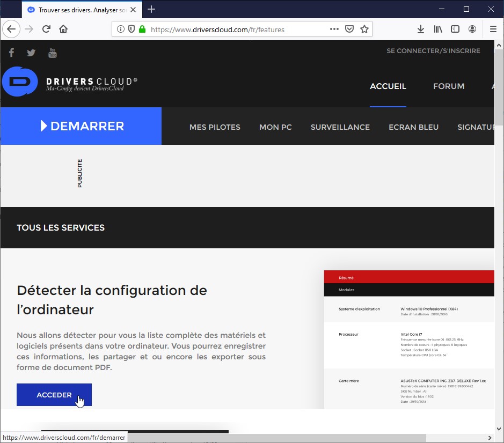
Task: Click the PUBLICITE vertical label
Action: [x=80, y=173]
